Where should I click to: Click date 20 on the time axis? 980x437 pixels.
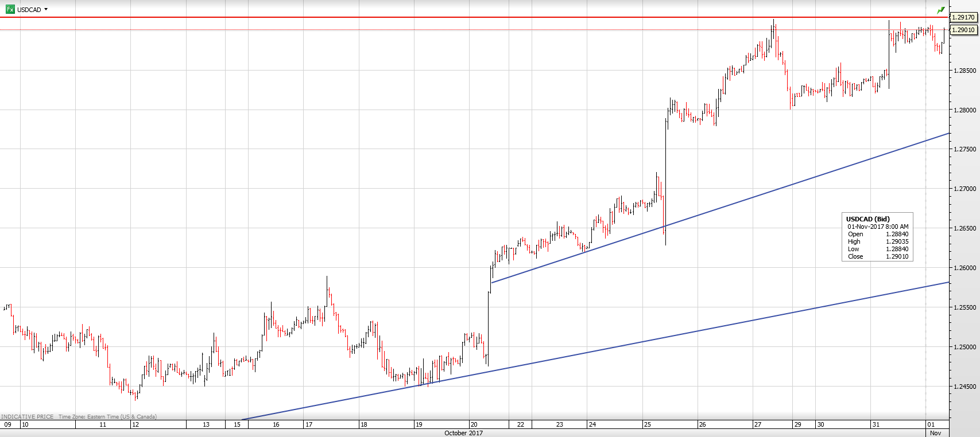click(474, 424)
